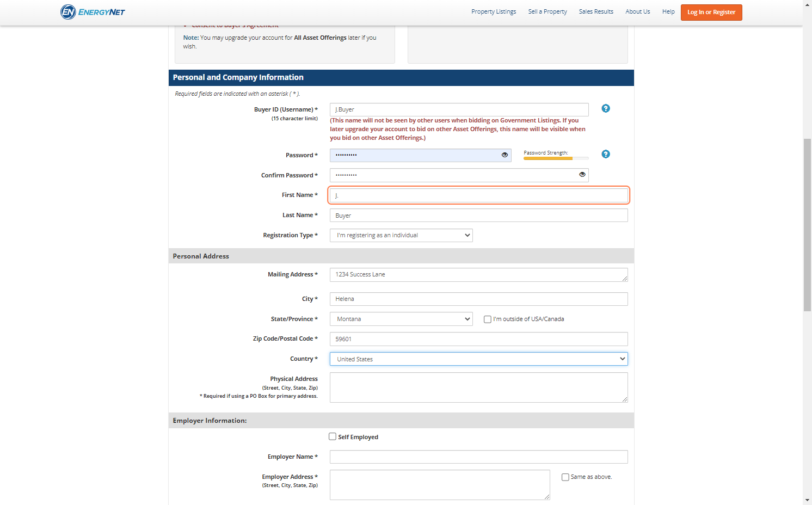
Task: Open Property Listings menu
Action: click(494, 11)
